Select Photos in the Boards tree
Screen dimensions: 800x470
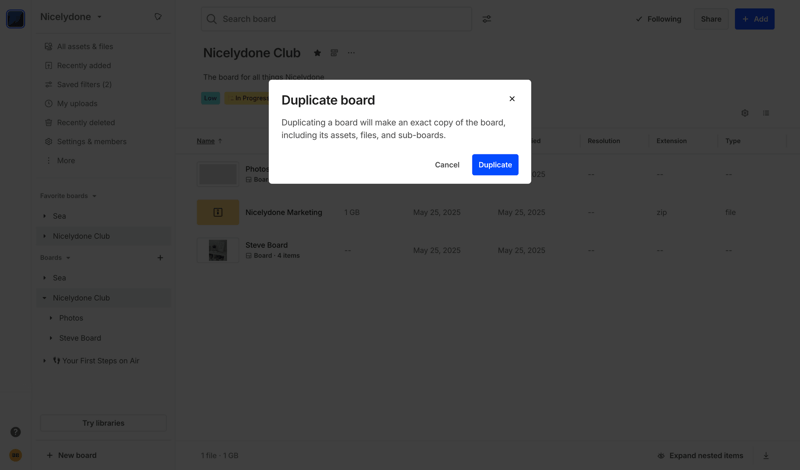71,318
